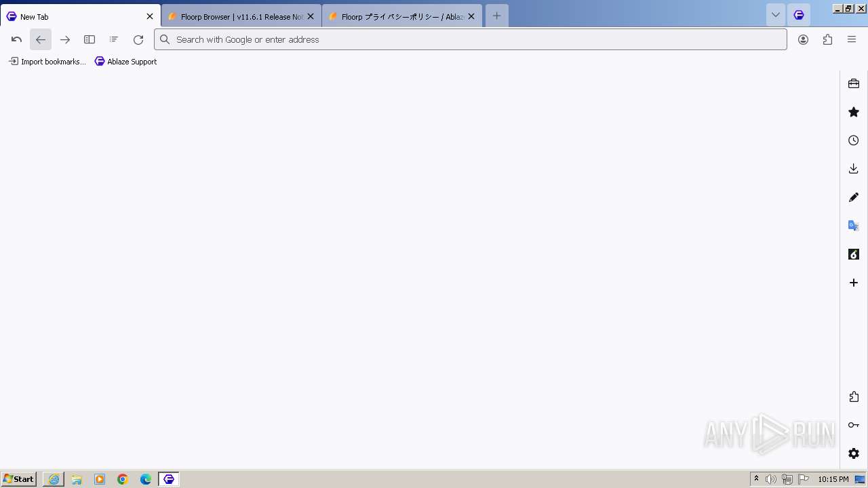Click the Floorp logo button in title bar

[x=799, y=15]
